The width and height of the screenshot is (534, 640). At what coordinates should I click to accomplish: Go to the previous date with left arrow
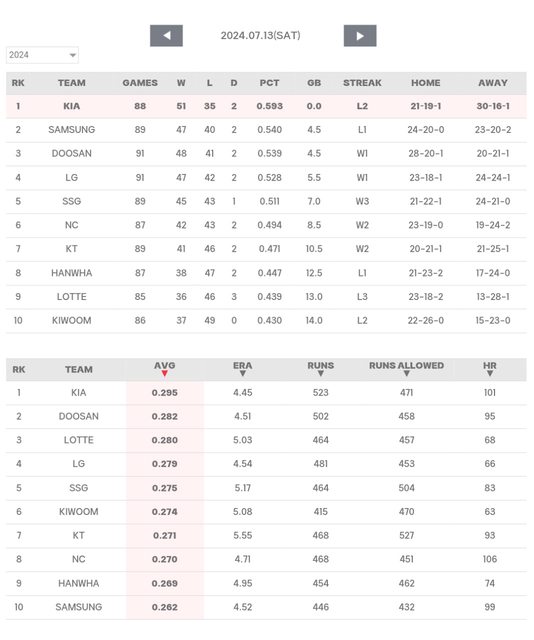point(166,36)
